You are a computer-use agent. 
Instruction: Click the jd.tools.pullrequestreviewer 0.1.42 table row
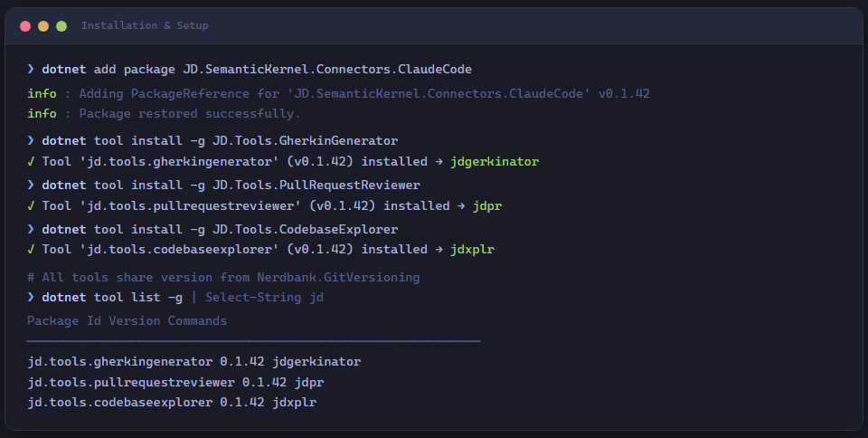coord(175,382)
